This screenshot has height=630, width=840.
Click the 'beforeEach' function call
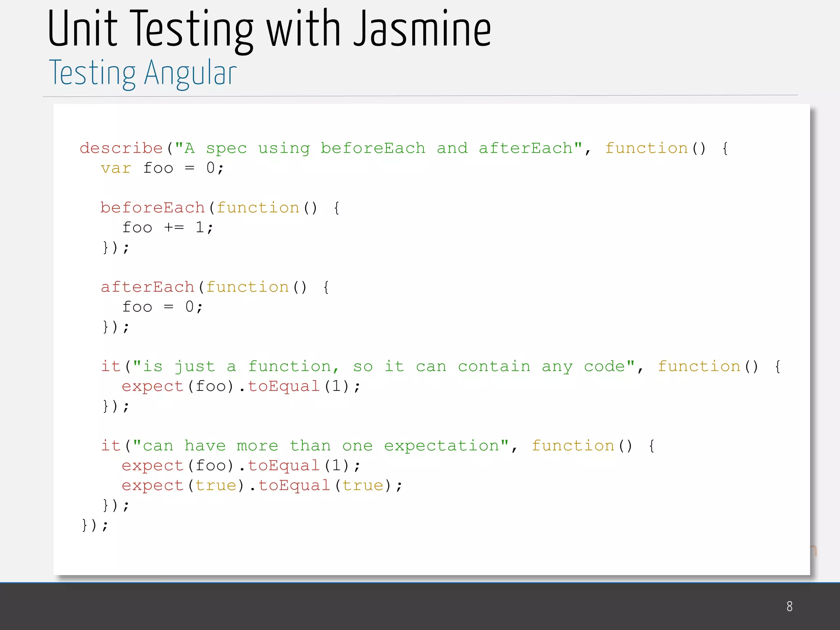coord(153,208)
